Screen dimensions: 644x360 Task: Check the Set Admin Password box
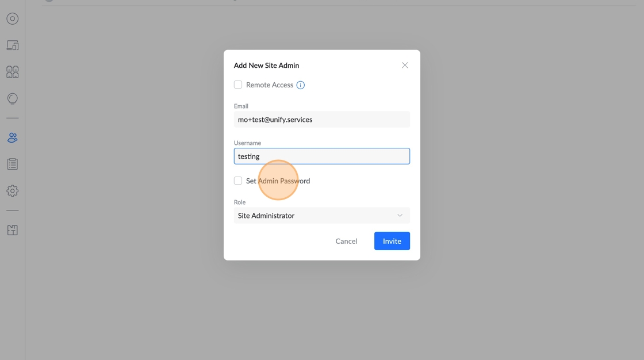pos(238,181)
